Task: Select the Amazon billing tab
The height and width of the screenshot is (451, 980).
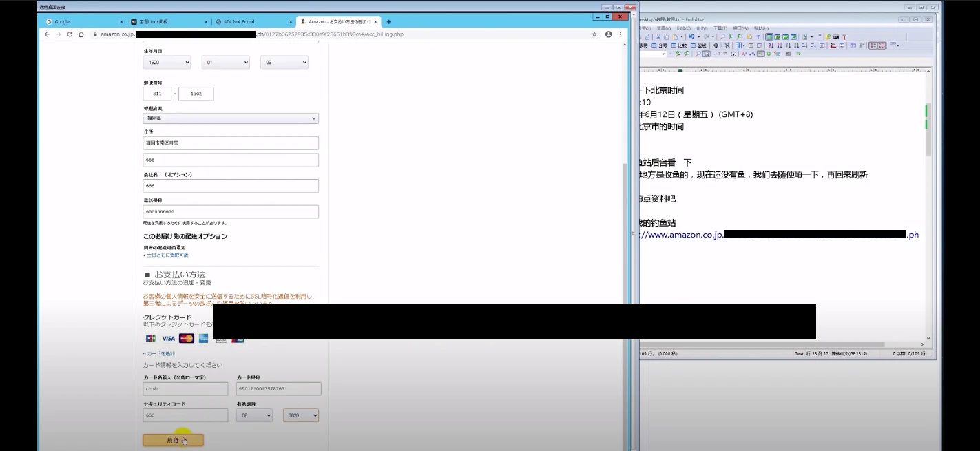Action: pyautogui.click(x=338, y=22)
